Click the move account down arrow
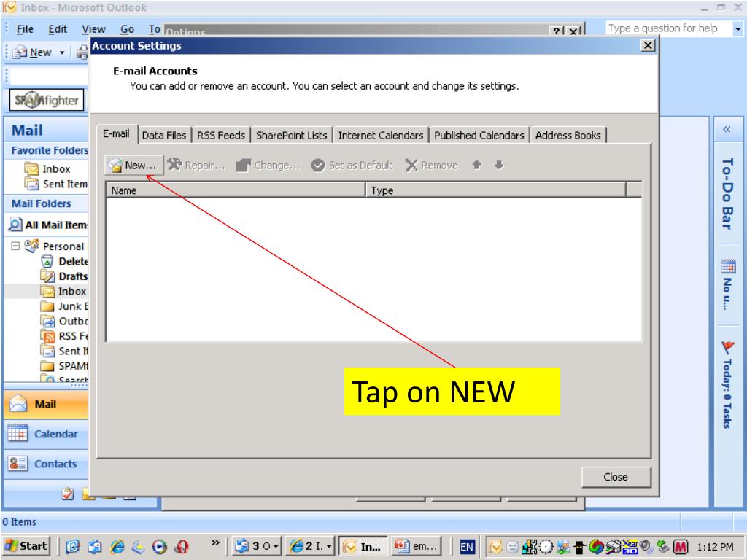 [499, 165]
